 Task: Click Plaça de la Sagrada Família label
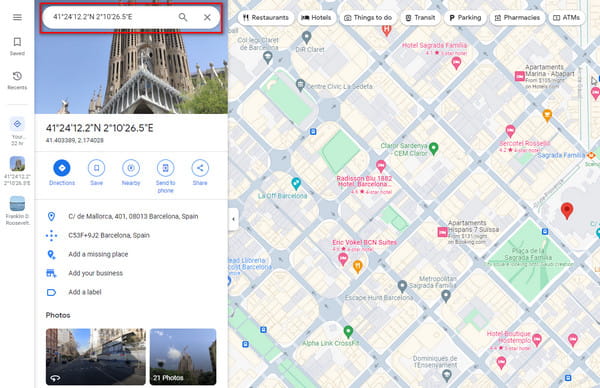pyautogui.click(x=528, y=254)
